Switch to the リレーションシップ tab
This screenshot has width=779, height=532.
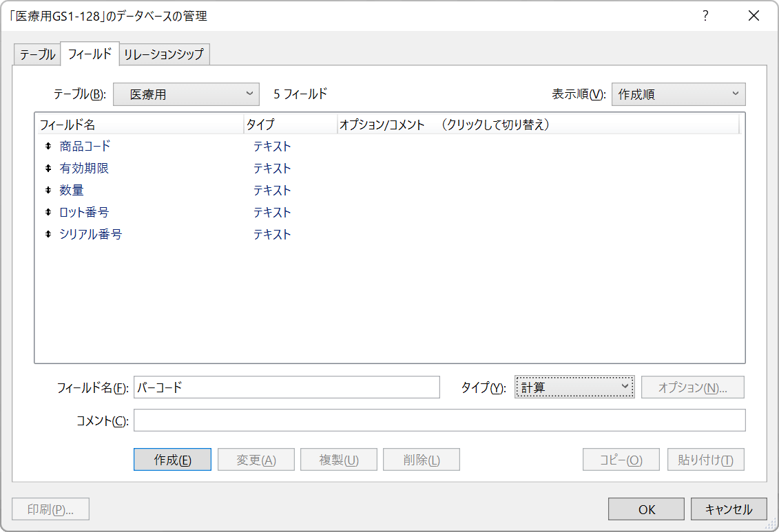(x=165, y=54)
